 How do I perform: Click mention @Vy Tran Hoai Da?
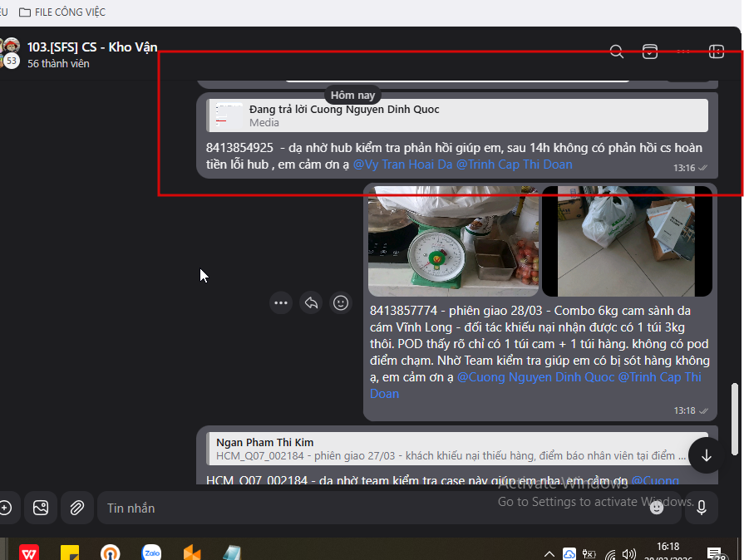coord(402,164)
